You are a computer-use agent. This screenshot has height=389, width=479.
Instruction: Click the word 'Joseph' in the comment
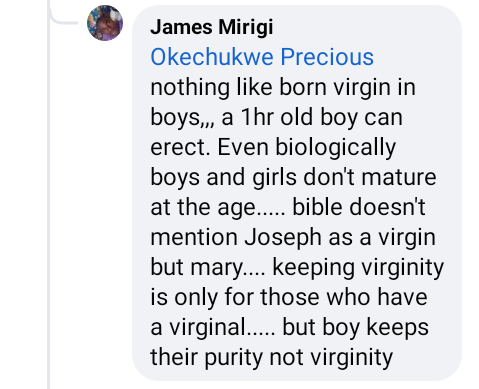pyautogui.click(x=283, y=238)
